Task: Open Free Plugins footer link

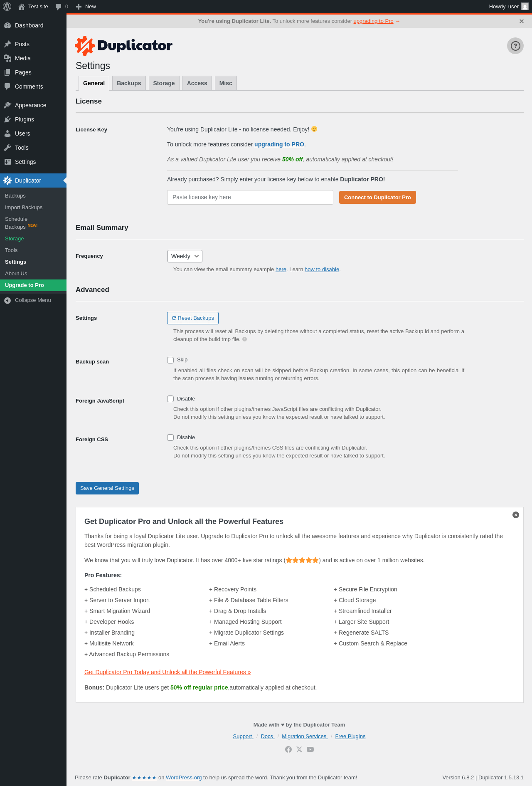Action: click(350, 737)
